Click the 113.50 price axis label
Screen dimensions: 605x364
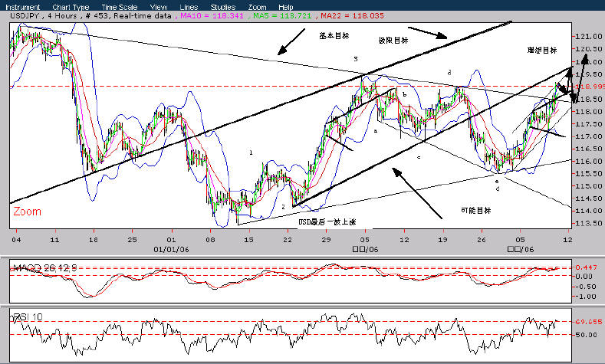589,223
